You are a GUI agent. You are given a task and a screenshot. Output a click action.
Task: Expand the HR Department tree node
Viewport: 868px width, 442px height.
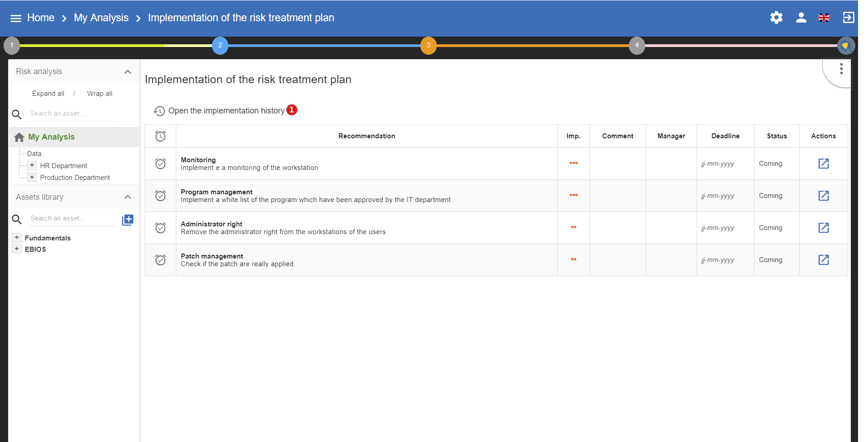(x=32, y=165)
